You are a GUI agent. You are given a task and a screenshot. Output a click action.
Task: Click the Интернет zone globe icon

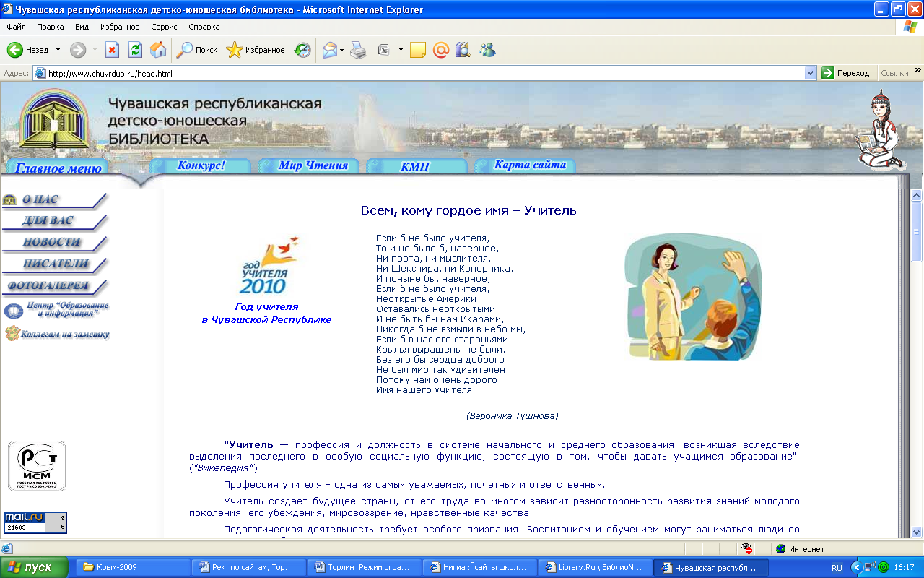click(x=780, y=548)
